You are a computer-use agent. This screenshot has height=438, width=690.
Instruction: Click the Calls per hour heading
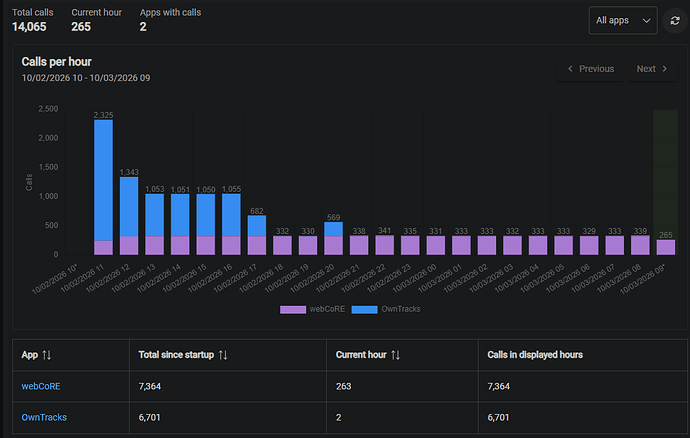pyautogui.click(x=56, y=62)
